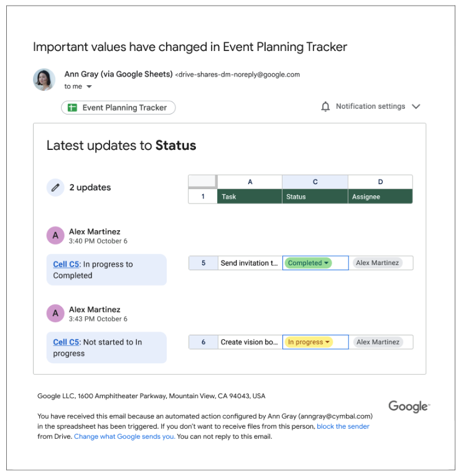Image resolution: width=461 pixels, height=476 pixels.
Task: Click 'Change what Google sends you' link
Action: (x=124, y=436)
